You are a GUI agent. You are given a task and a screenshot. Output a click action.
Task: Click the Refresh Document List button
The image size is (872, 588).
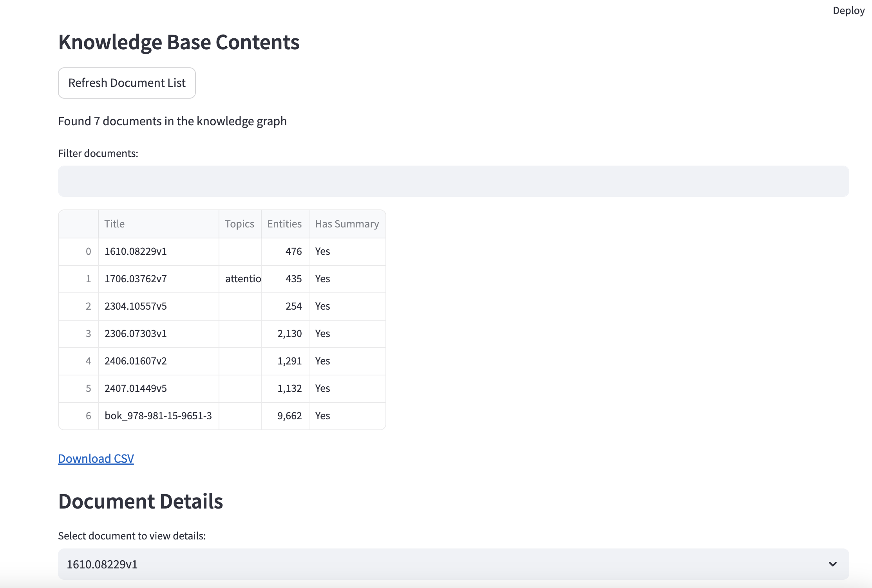tap(127, 83)
